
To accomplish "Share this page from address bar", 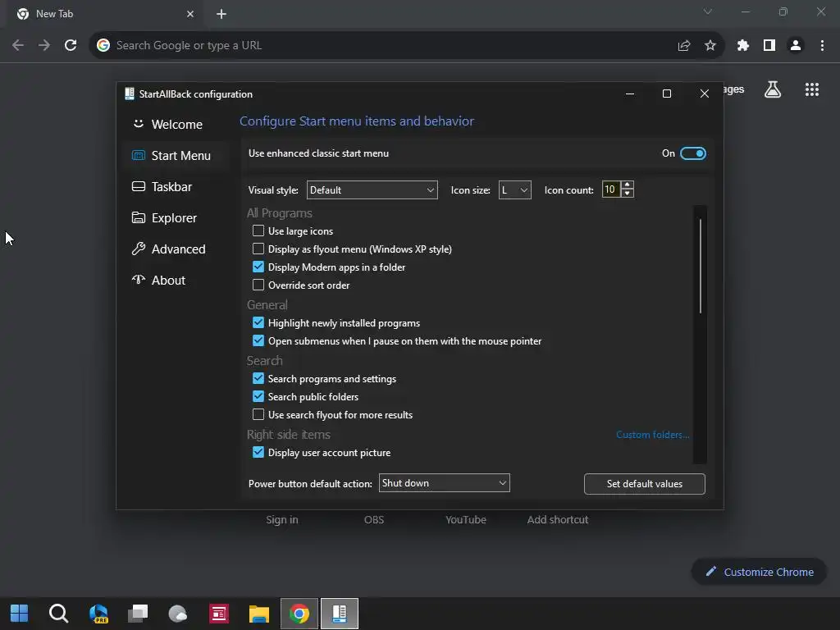I will tap(684, 46).
